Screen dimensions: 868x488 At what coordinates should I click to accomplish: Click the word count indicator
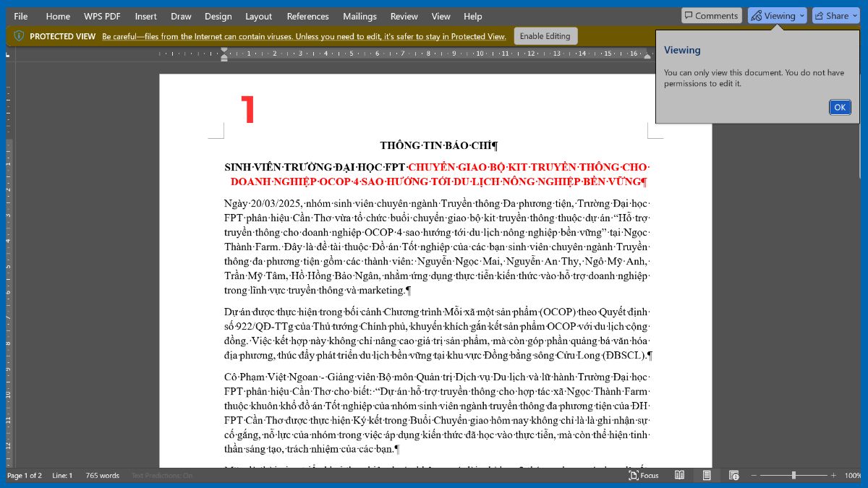click(102, 476)
